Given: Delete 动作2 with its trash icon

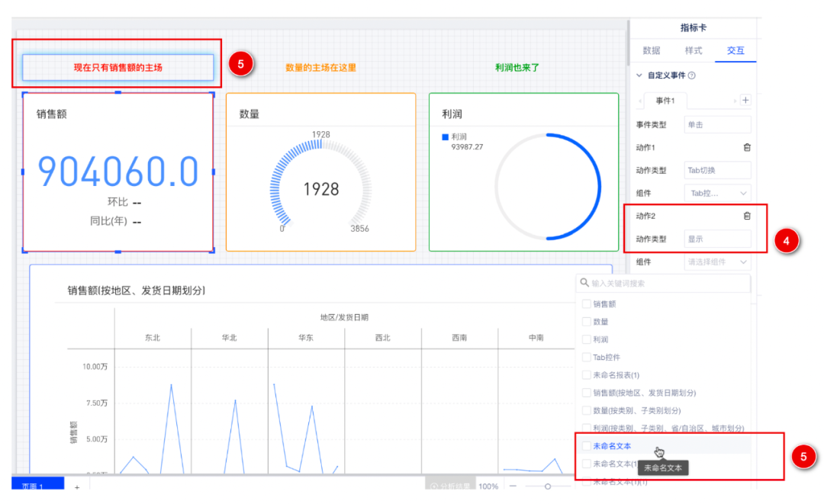Looking at the screenshot, I should [x=747, y=216].
